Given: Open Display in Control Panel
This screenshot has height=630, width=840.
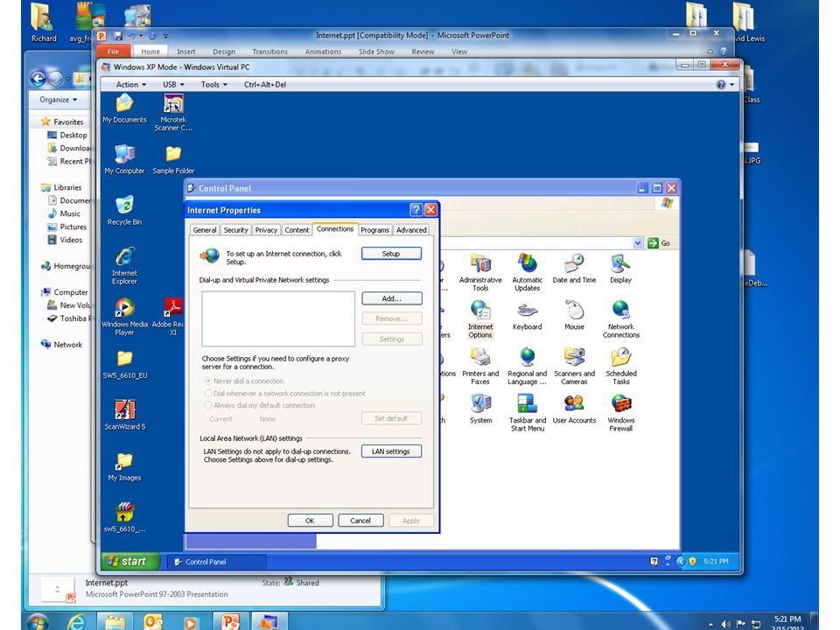Looking at the screenshot, I should point(620,269).
